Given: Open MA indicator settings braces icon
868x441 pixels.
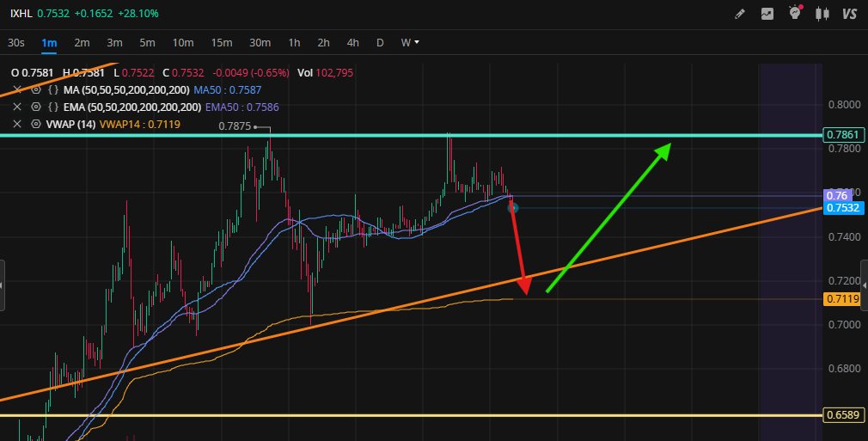Looking at the screenshot, I should pyautogui.click(x=53, y=89).
